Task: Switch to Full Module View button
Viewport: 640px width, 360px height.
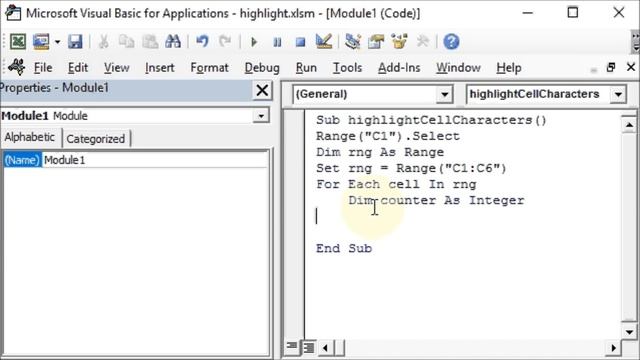Action: tap(309, 348)
